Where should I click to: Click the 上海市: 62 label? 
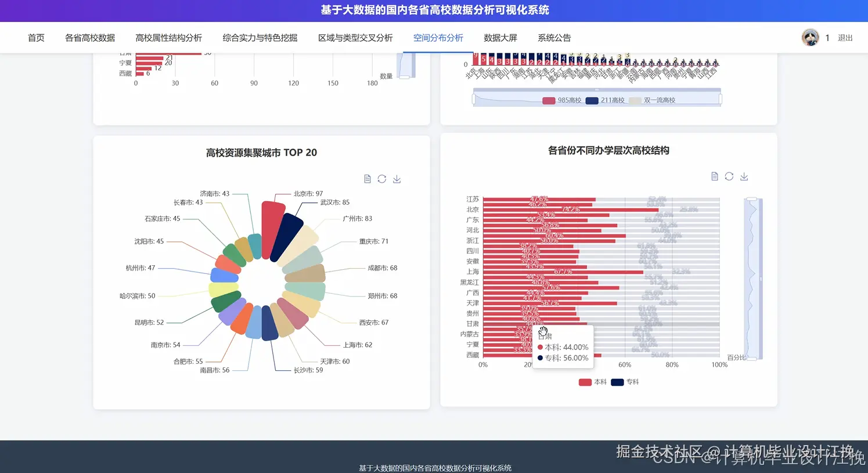[x=358, y=345]
